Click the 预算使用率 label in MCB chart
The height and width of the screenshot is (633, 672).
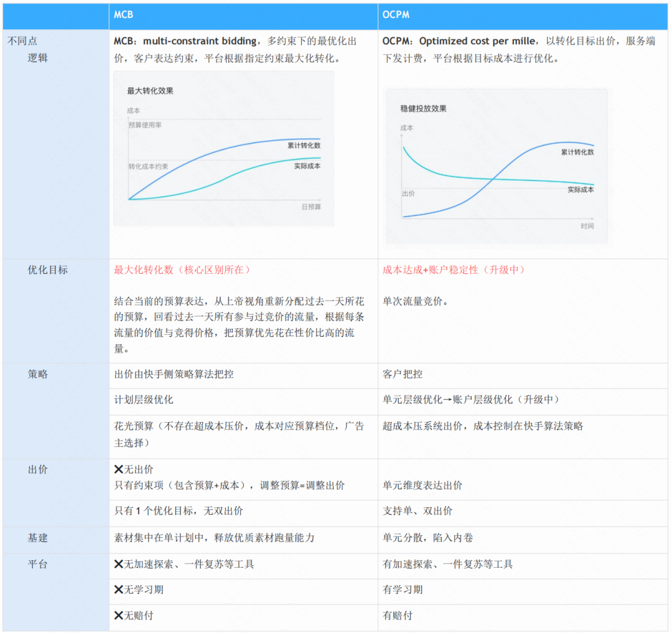(145, 125)
